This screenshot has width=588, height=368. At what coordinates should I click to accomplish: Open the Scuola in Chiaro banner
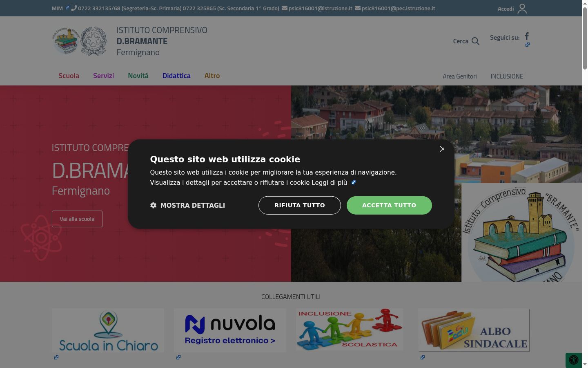click(108, 330)
